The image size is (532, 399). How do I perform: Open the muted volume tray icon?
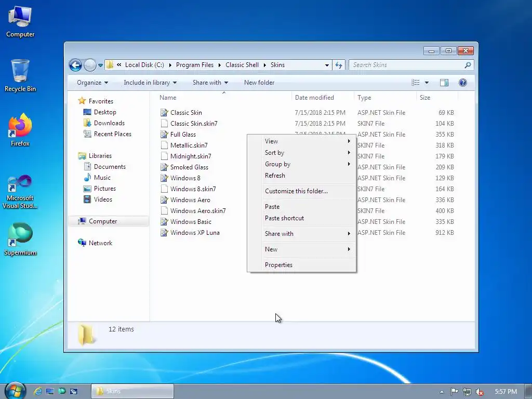coord(479,392)
